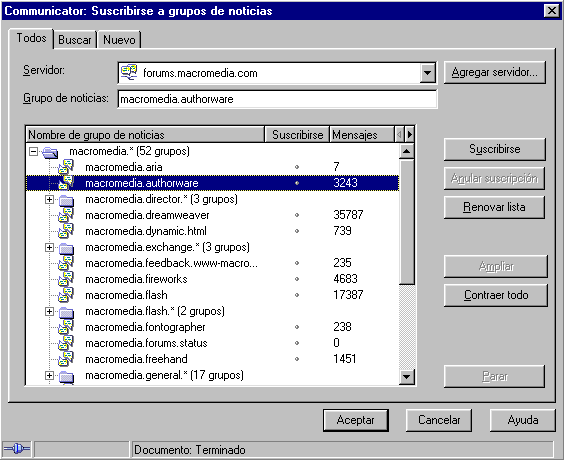This screenshot has height=460, width=564.
Task: Toggle subscription dot for macromedia.authorware
Action: [297, 183]
